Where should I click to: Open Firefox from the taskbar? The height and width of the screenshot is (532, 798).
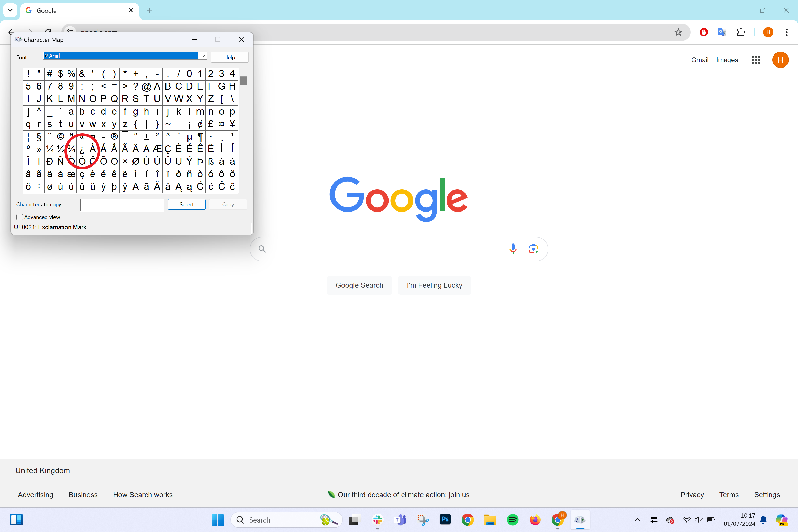[535, 520]
